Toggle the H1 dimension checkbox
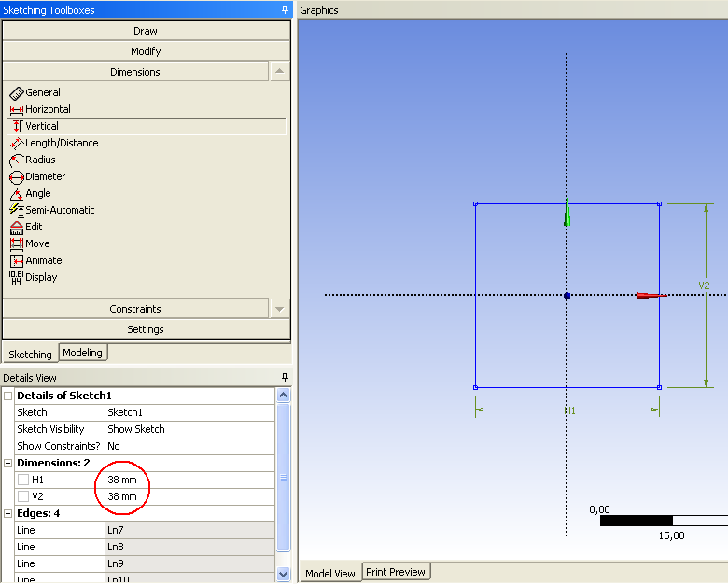Screen dimensions: 728x584 pyautogui.click(x=23, y=480)
